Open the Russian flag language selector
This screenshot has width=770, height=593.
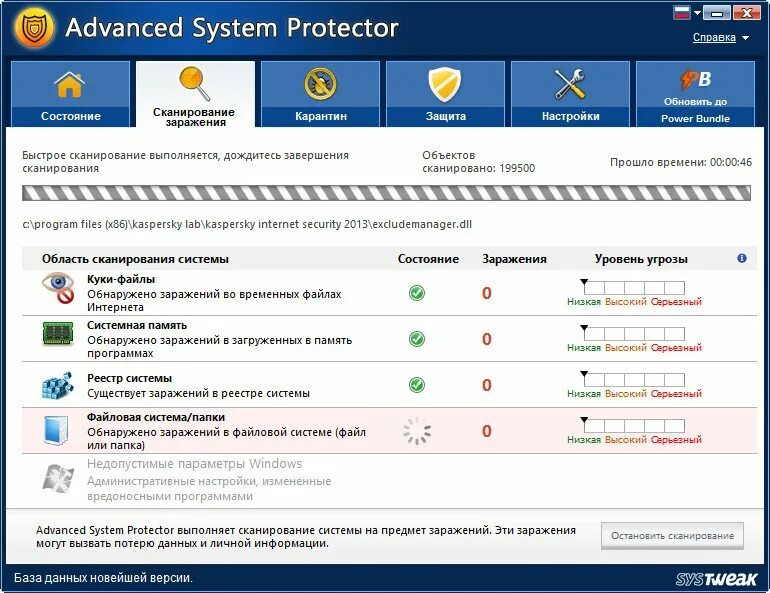coord(682,12)
